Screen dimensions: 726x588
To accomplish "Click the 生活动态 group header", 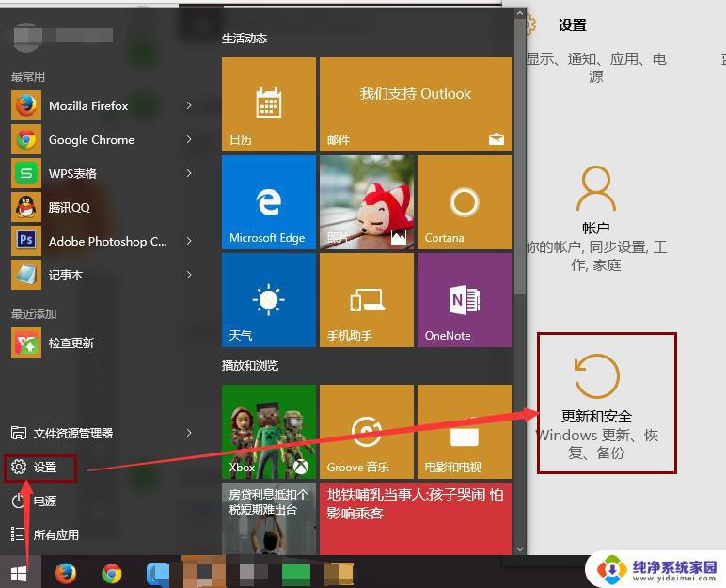I will pyautogui.click(x=245, y=39).
